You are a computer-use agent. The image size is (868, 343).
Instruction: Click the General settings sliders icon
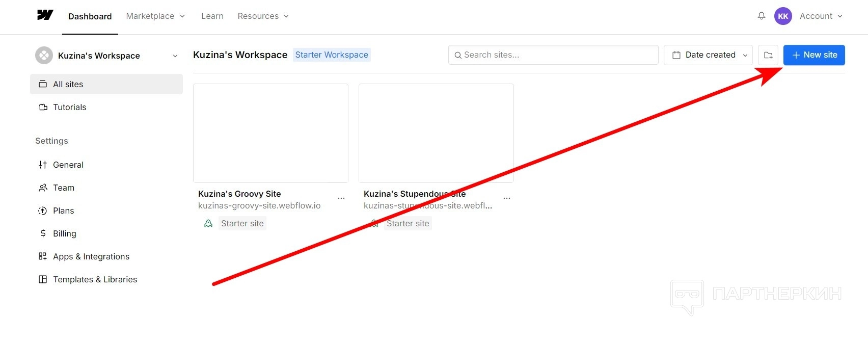(x=43, y=165)
